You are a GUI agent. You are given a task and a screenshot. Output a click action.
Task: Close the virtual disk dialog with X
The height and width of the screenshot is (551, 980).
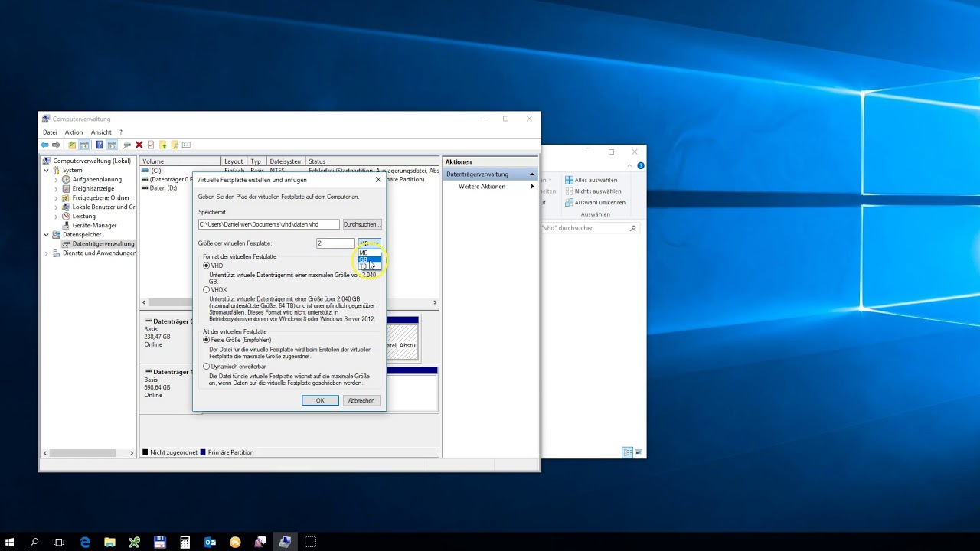[378, 180]
